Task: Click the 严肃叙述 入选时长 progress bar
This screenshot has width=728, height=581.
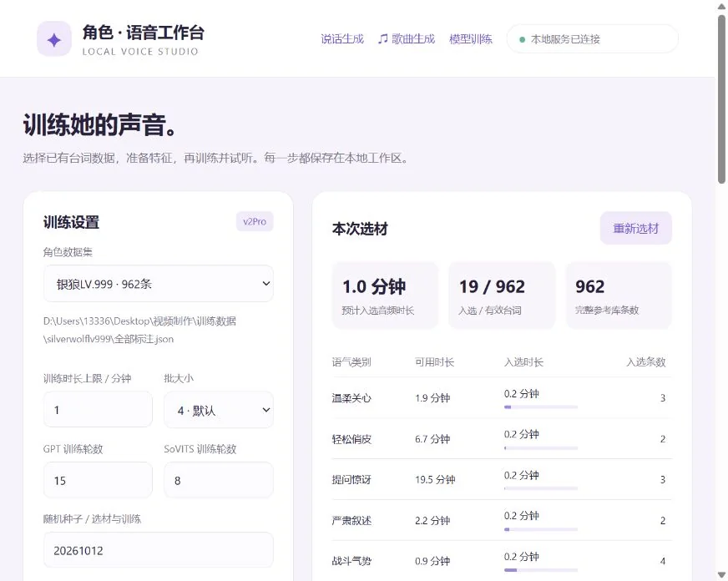Action: (x=541, y=529)
